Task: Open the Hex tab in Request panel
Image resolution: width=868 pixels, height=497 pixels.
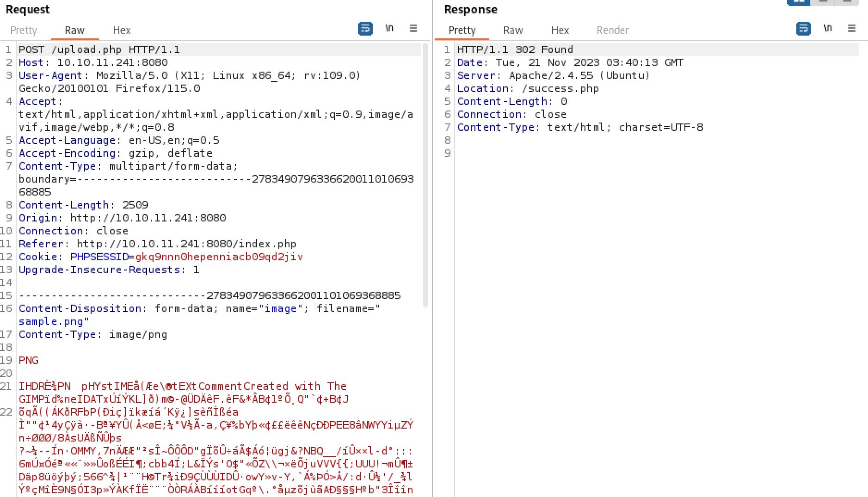Action: pos(122,31)
